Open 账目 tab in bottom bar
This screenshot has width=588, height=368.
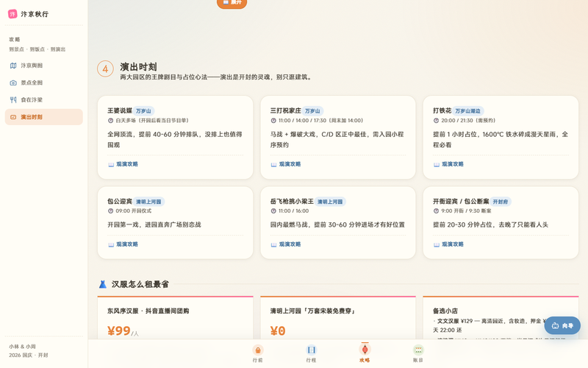pos(418,353)
